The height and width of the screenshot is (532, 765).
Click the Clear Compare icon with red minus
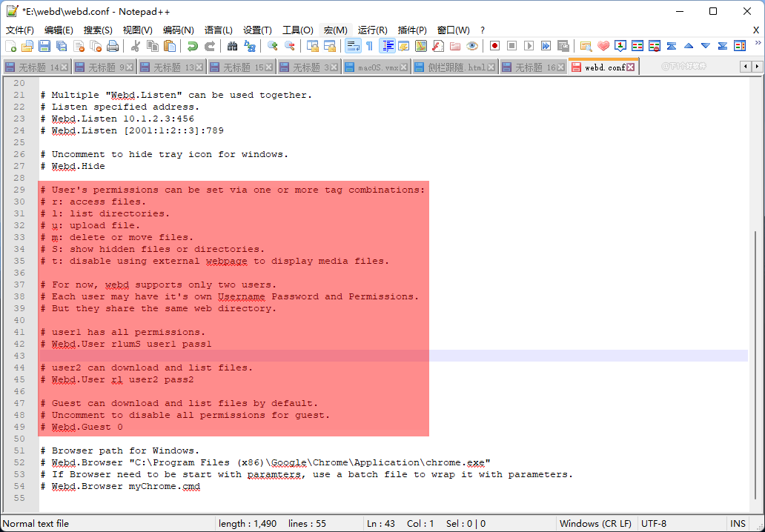click(x=655, y=47)
